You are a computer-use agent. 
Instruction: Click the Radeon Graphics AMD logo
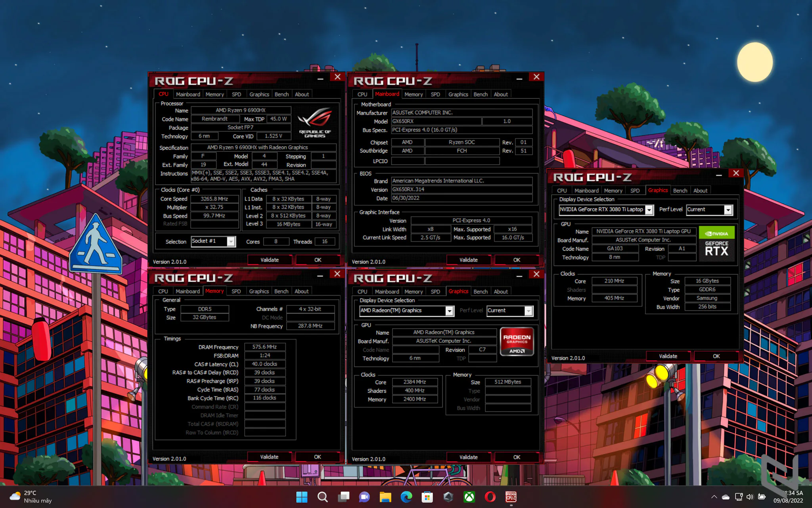[517, 341]
